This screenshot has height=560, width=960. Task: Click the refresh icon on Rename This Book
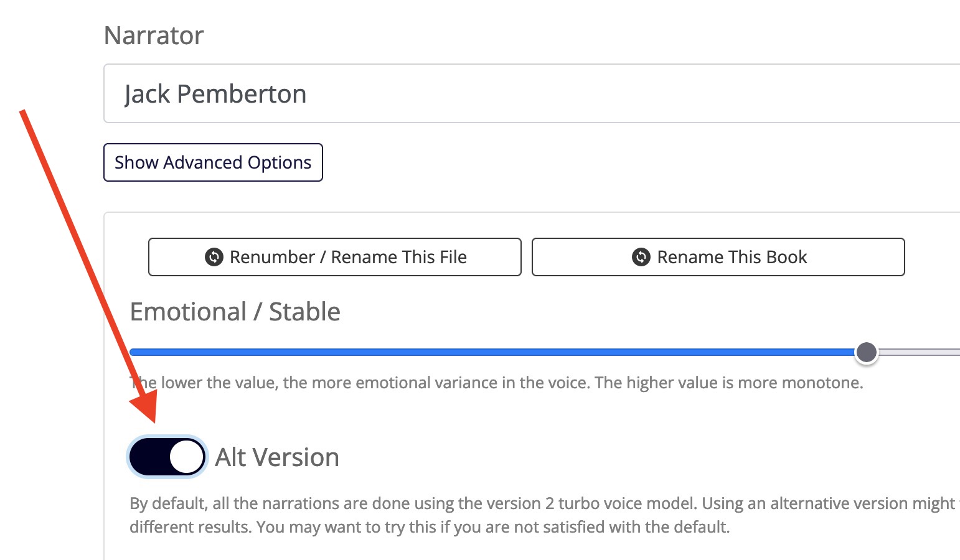641,257
